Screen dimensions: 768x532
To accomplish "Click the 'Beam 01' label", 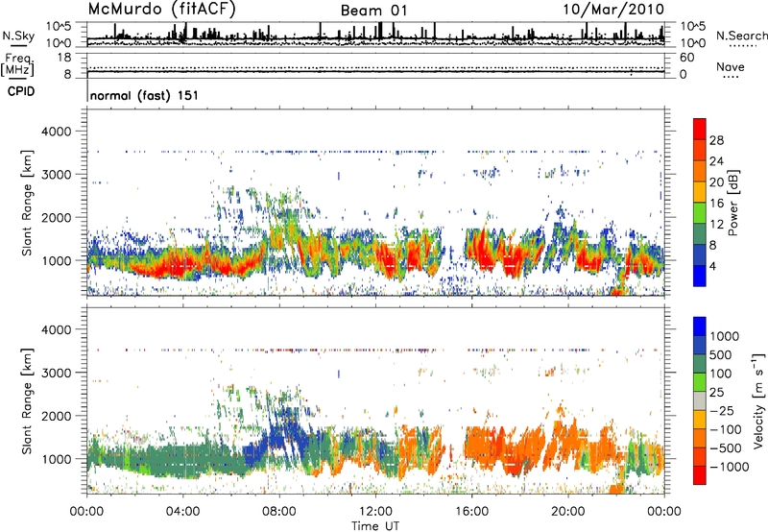I will (x=374, y=11).
